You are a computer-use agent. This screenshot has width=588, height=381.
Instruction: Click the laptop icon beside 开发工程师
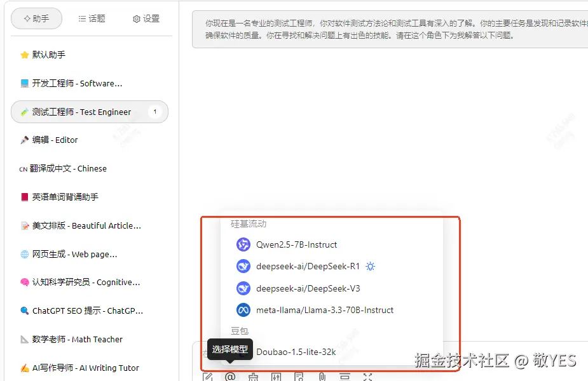point(25,83)
